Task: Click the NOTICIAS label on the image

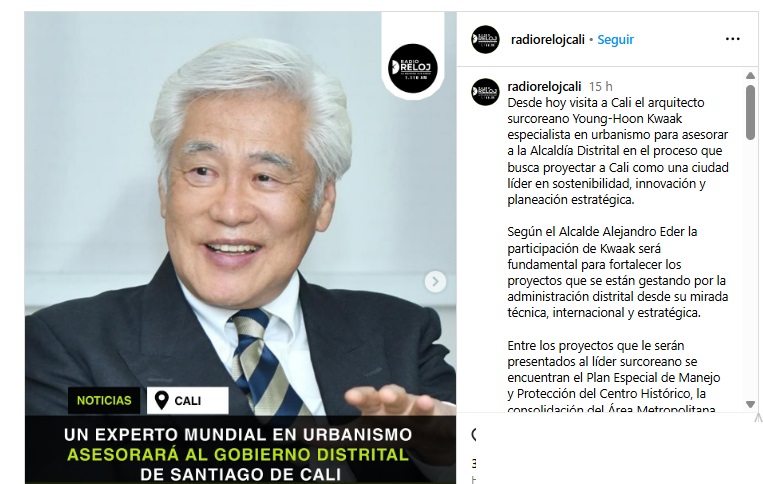Action: coord(104,400)
